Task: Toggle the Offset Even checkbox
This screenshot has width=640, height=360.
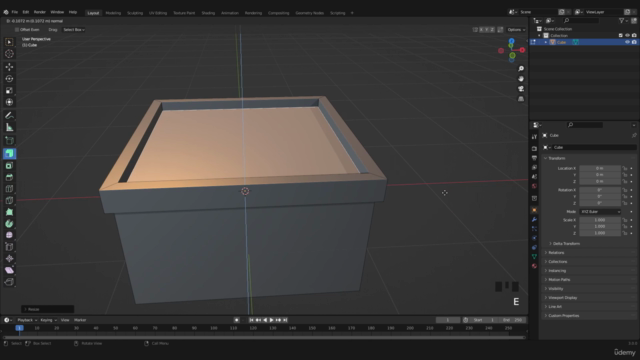Action: coord(17,29)
